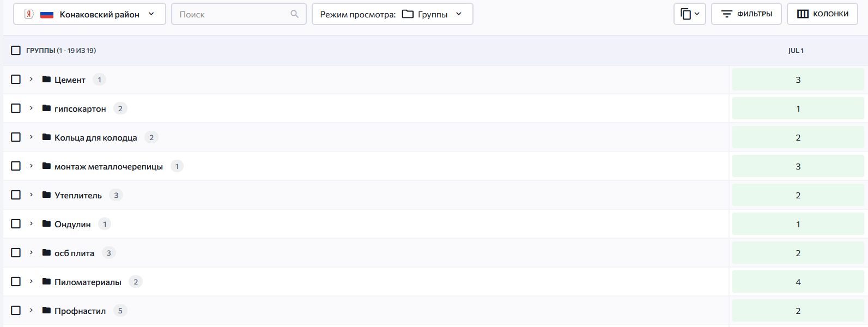
Task: Click folder icon of Пиломатериалы group
Action: pos(46,282)
